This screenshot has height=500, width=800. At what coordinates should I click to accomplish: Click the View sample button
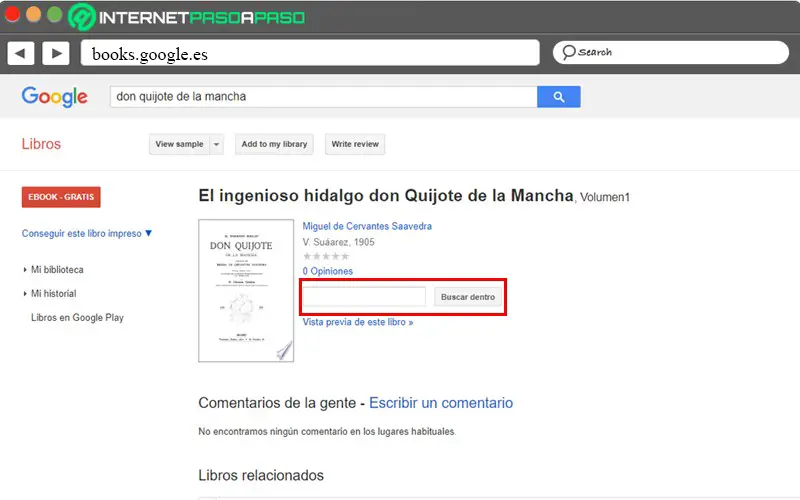179,144
